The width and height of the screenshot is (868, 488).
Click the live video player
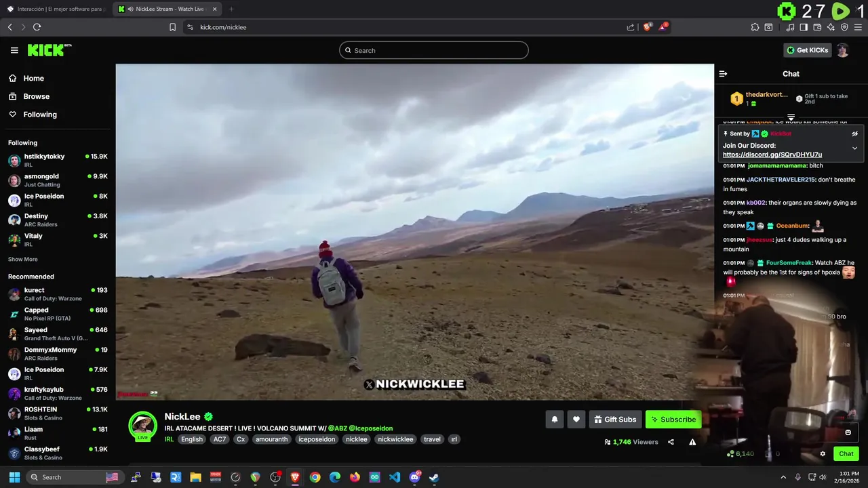click(x=414, y=232)
